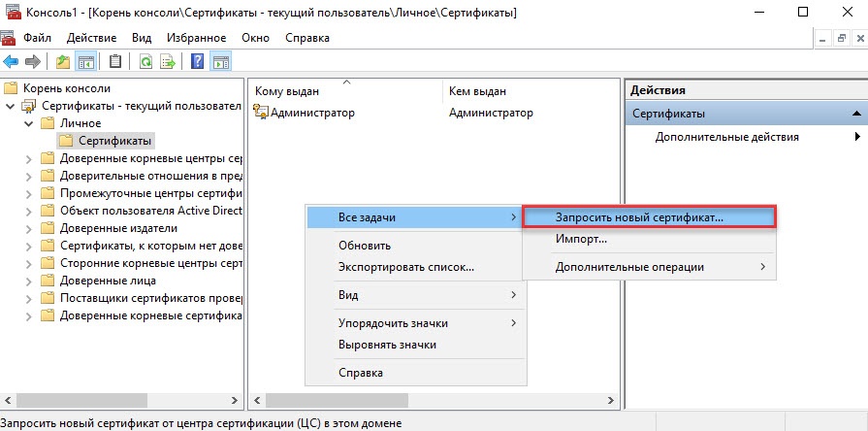Expand Доверительные отношения в предприятии node
The width and height of the screenshot is (868, 431).
point(29,176)
